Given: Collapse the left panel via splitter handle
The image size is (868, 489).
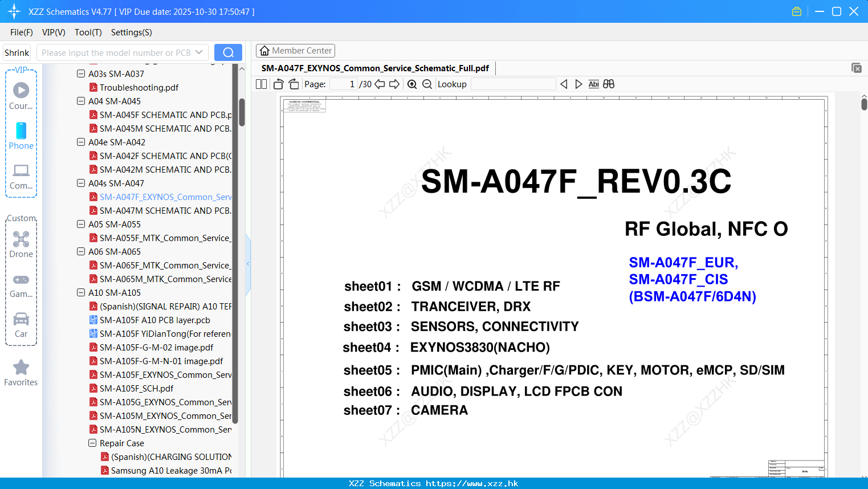Looking at the screenshot, I should [248, 264].
